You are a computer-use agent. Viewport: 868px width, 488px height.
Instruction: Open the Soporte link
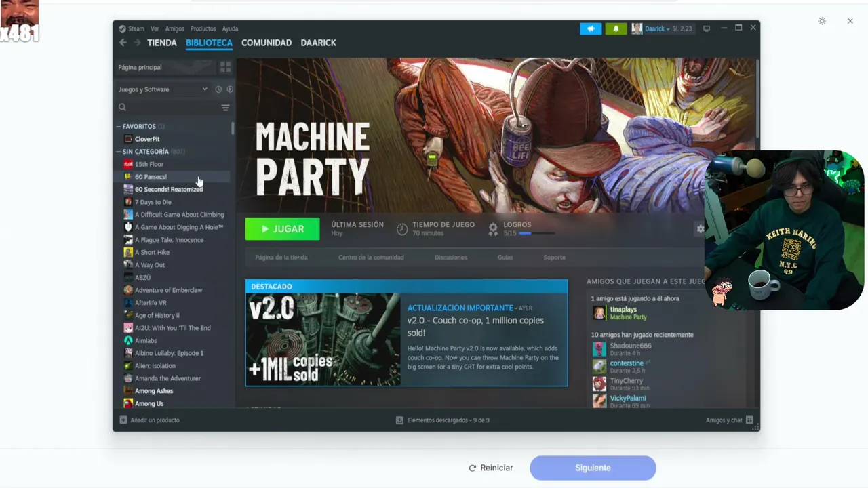coord(554,258)
